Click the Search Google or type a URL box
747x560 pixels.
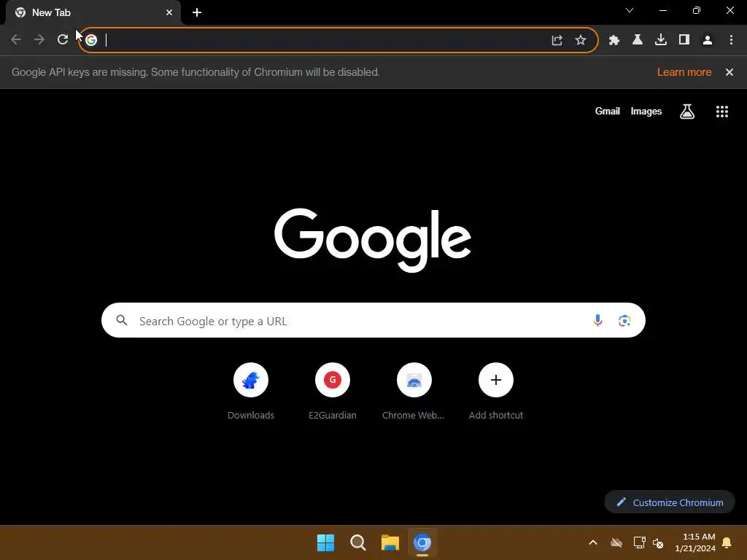[x=373, y=321]
